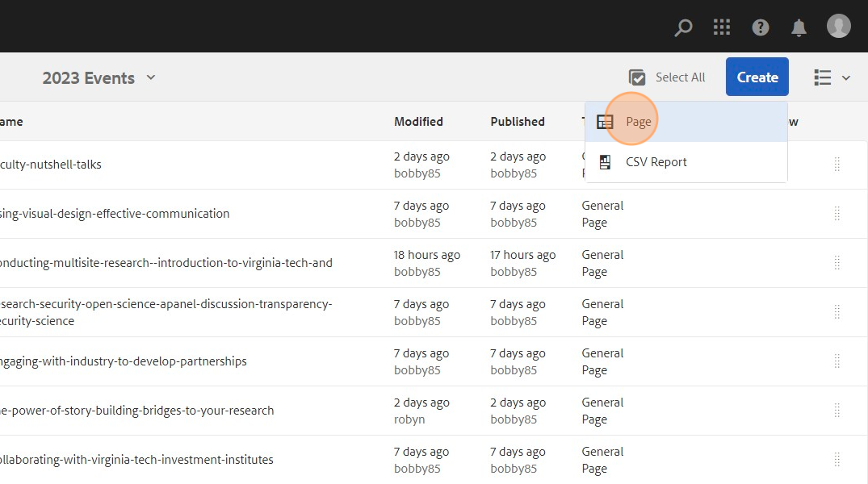Open the solutions grid icon
Image resolution: width=868 pixels, height=484 pixels.
(x=722, y=27)
